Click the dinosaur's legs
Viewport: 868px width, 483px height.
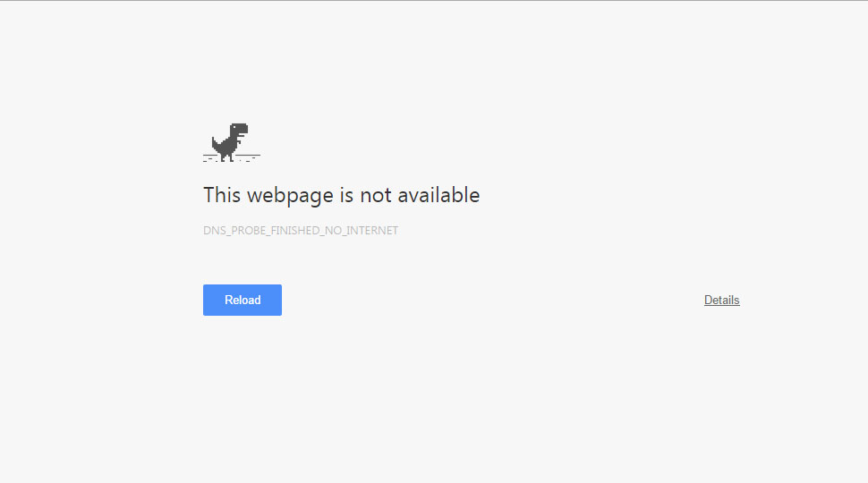[227, 156]
